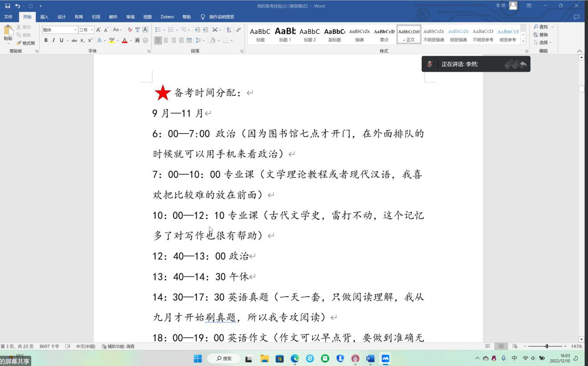Screen dimensions: 588x366
Task: Open the Zotero ribbon tab
Action: [x=167, y=16]
